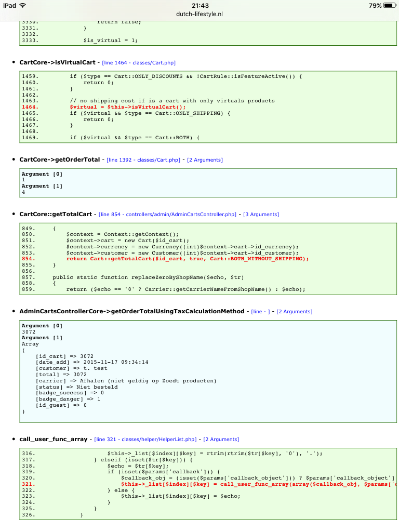Toggle getOrderTotalUsingTaxCalculationMethod 2 Arguments link
Viewport: 399px width, 532px height.
pyautogui.click(x=295, y=312)
